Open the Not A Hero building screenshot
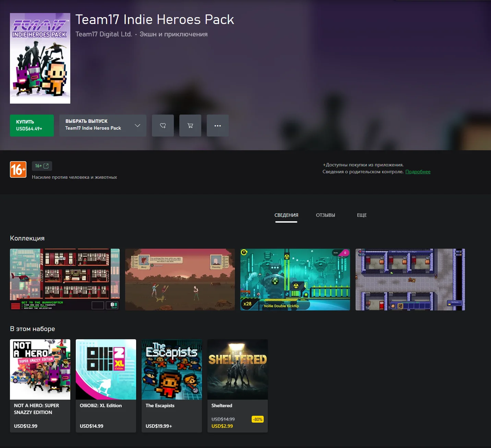The height and width of the screenshot is (448, 491). [x=65, y=280]
